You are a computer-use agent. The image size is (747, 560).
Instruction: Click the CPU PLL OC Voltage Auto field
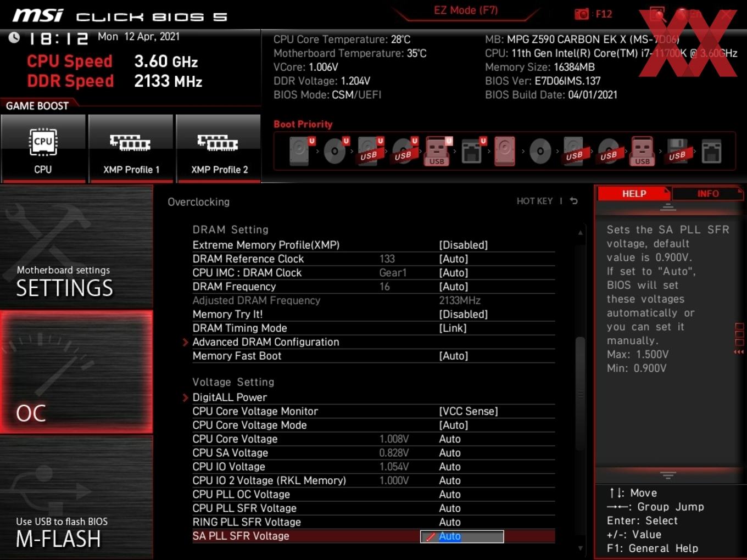point(450,495)
